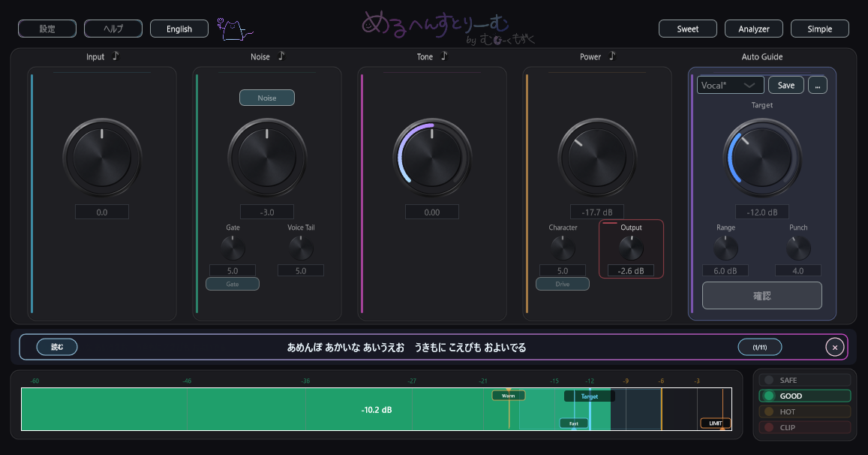Click the small Character knob
Viewport: 868px width, 455px height.
click(x=563, y=249)
